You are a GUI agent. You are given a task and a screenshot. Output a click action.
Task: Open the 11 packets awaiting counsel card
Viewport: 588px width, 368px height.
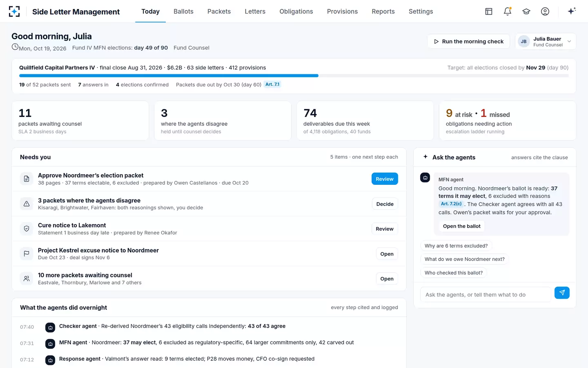tap(80, 121)
